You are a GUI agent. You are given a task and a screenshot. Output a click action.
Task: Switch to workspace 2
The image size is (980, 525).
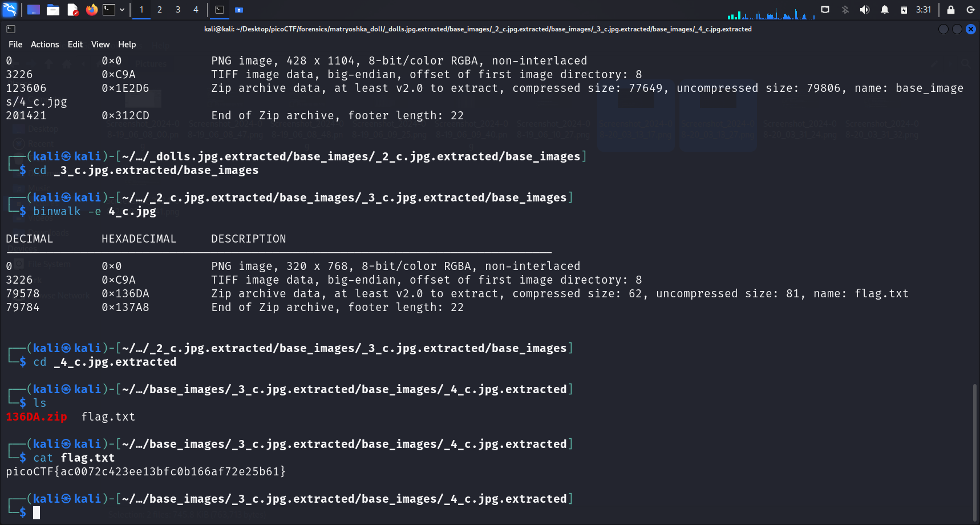pyautogui.click(x=160, y=10)
